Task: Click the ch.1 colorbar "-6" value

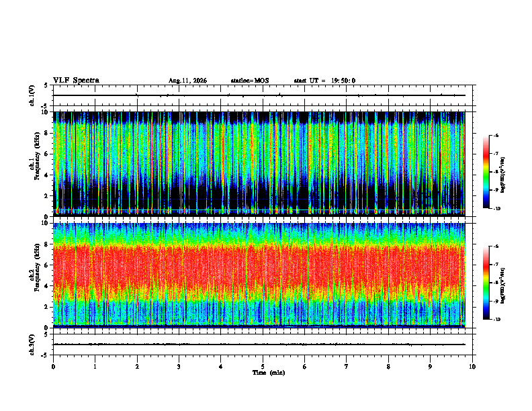Action: [496, 135]
